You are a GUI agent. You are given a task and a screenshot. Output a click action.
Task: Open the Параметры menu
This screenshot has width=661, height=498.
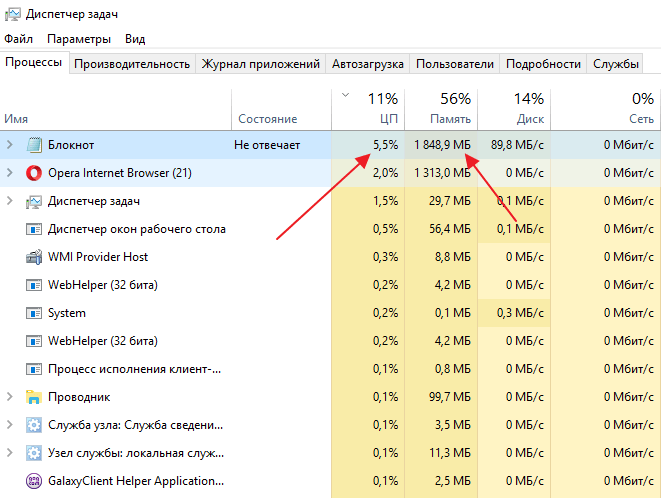[78, 39]
